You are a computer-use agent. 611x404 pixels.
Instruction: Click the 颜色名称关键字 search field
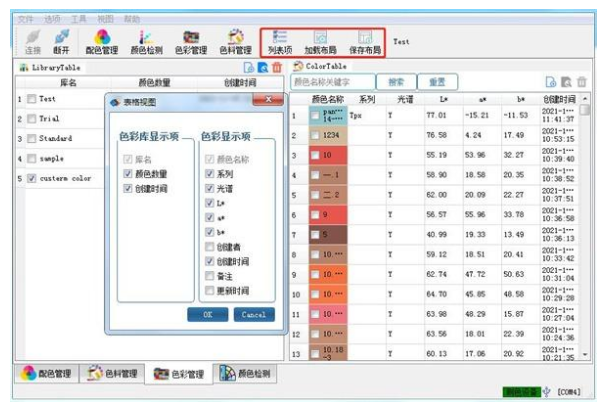(x=332, y=82)
